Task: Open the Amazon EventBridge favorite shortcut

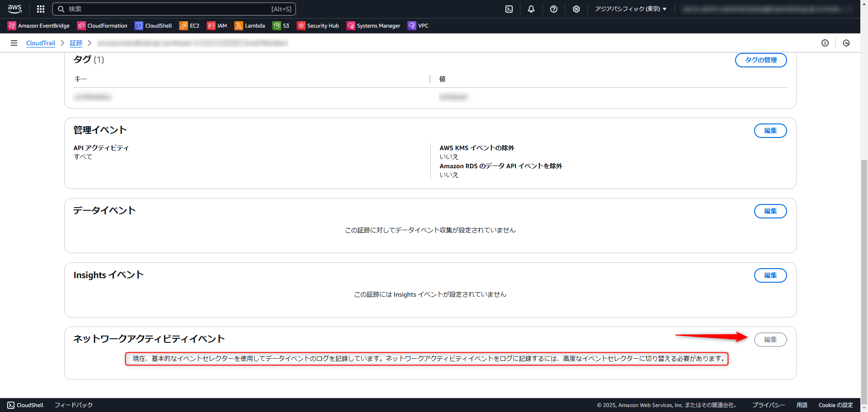Action: click(x=39, y=26)
